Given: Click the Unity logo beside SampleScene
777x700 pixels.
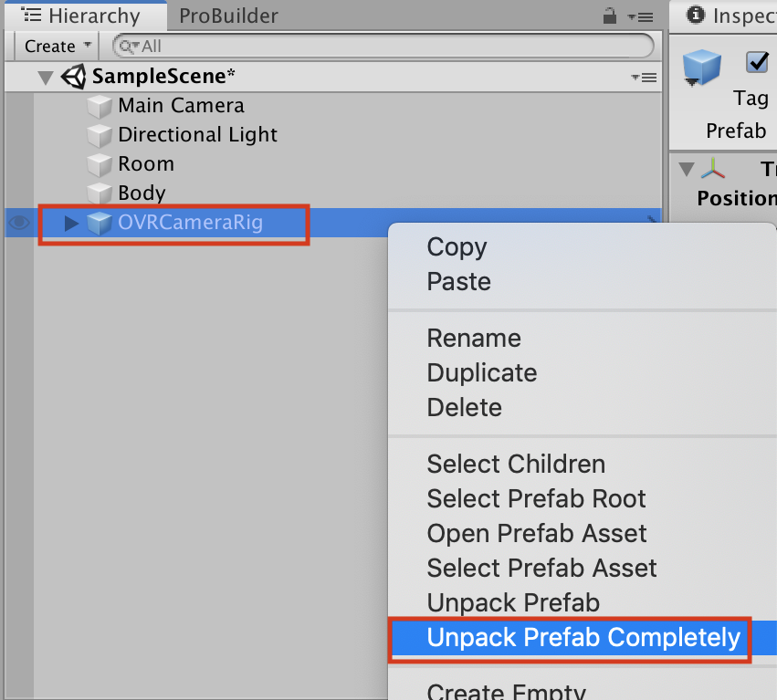Looking at the screenshot, I should click(x=73, y=76).
